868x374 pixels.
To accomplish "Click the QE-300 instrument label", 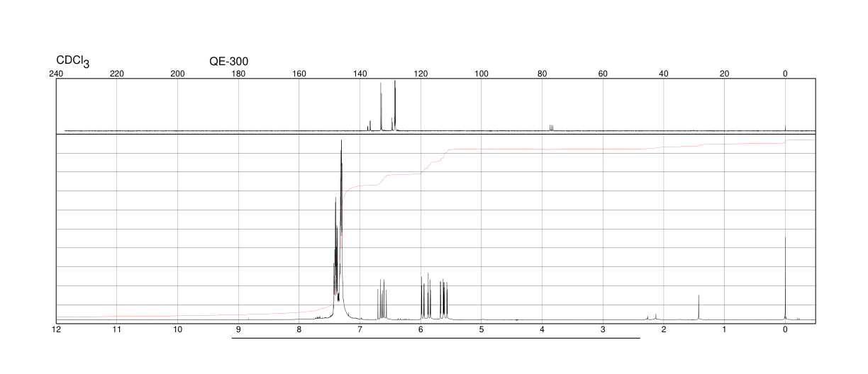I will 229,62.
